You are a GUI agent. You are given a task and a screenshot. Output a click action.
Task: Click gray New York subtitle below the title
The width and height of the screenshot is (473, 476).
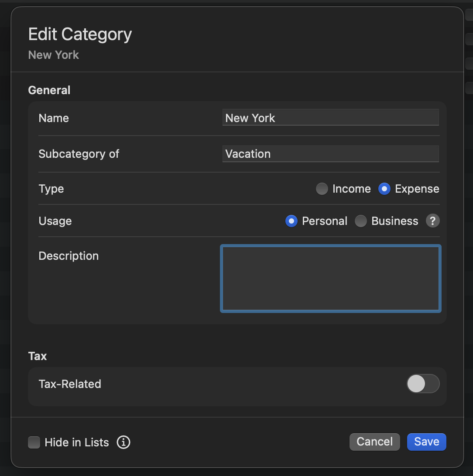(x=53, y=55)
